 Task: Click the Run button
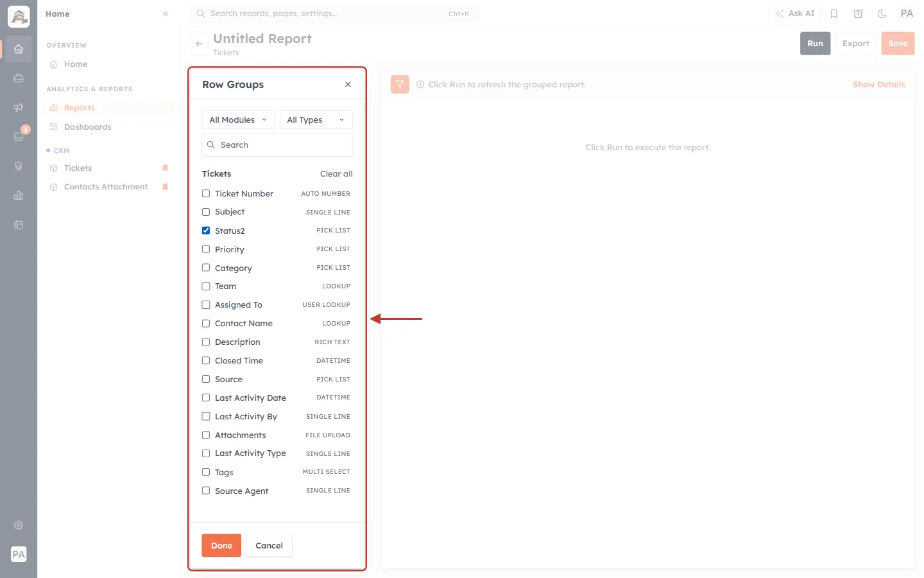coord(815,44)
